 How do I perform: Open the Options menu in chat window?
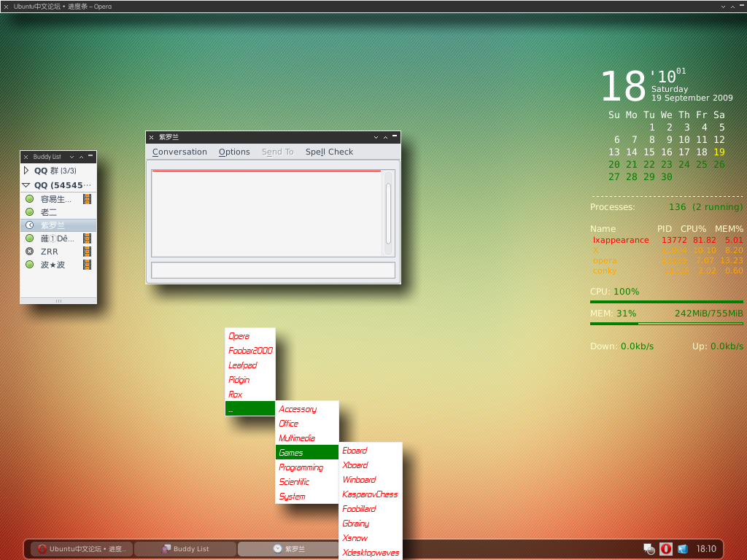pyautogui.click(x=234, y=152)
